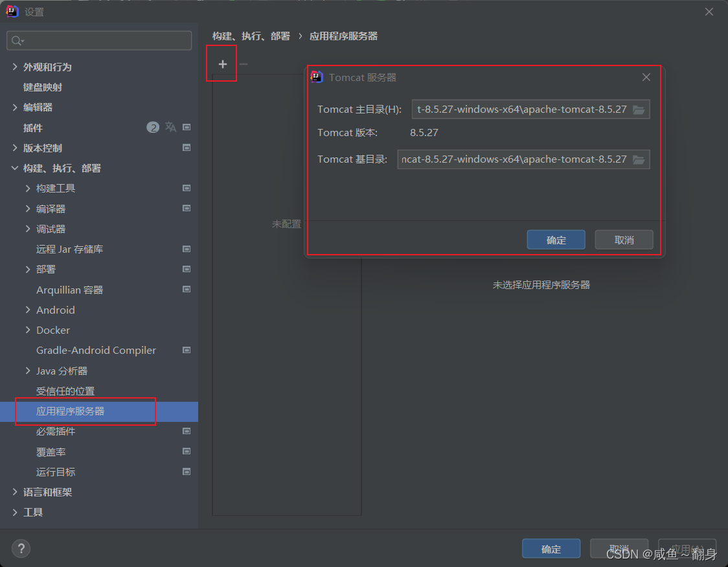Click the plus icon to add application server
This screenshot has height=567, width=728.
[222, 64]
